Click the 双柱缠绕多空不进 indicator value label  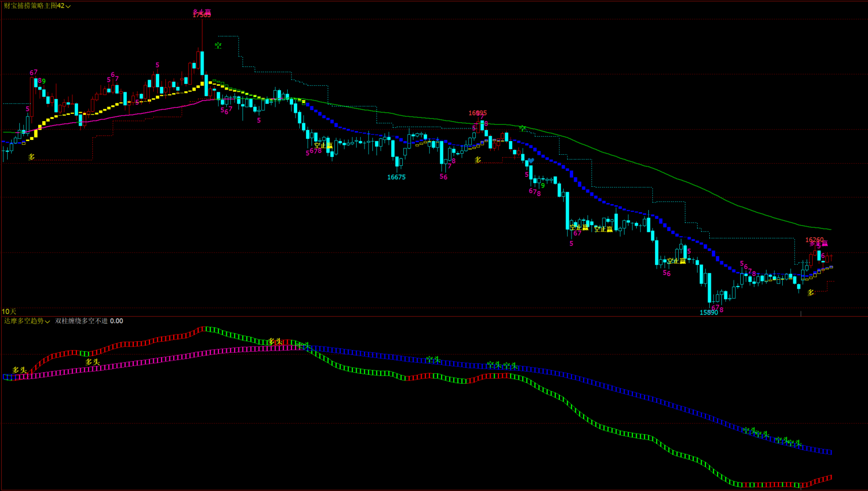(89, 321)
